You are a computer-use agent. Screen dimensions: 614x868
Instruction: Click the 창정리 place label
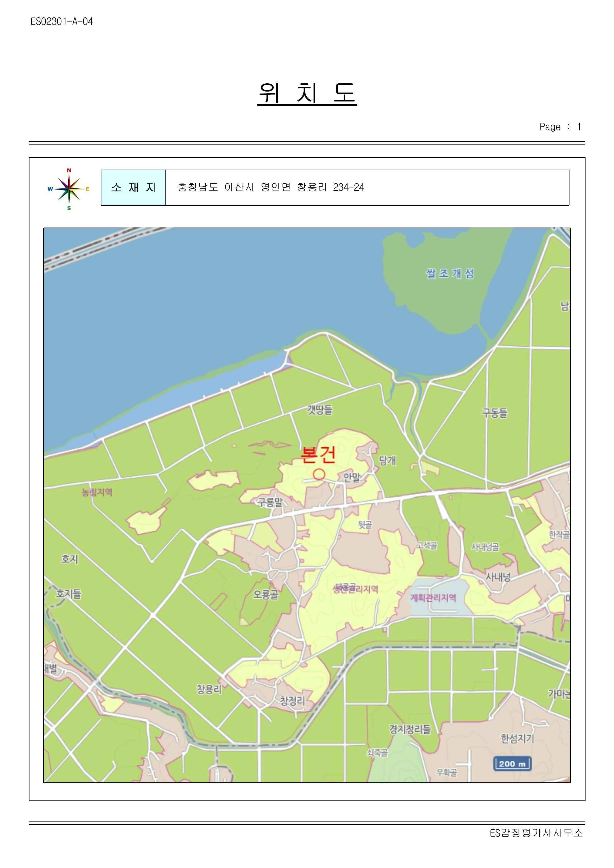tap(292, 701)
